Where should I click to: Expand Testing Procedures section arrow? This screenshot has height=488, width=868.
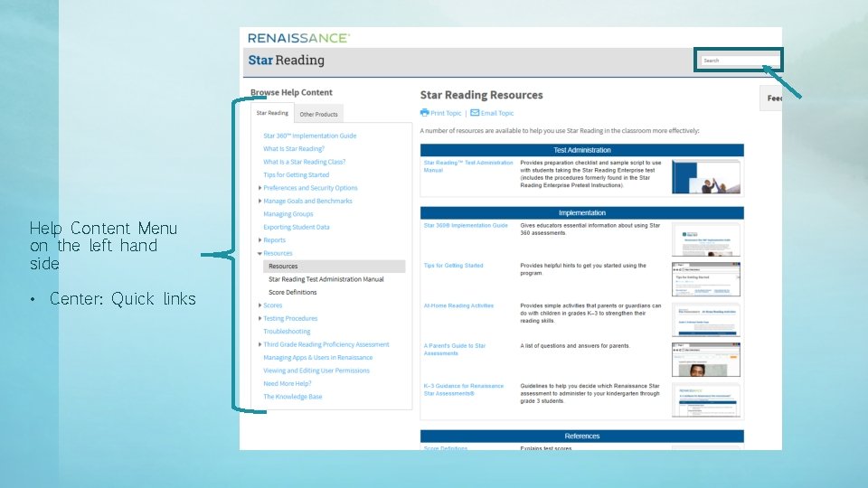259,319
